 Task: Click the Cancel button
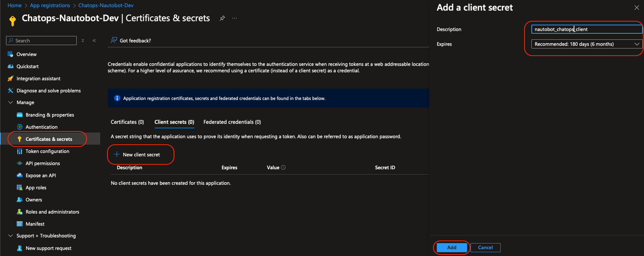(x=486, y=247)
